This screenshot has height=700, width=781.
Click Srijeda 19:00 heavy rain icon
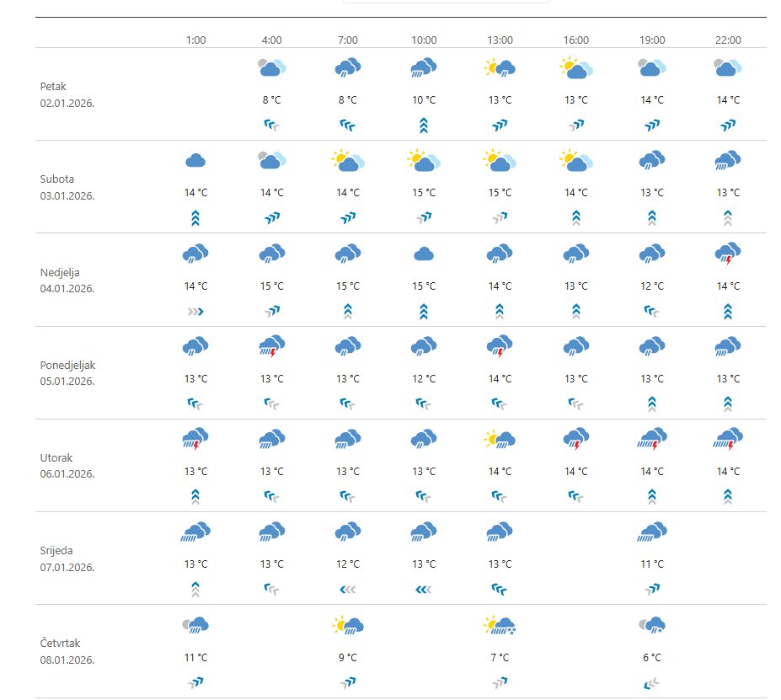(x=651, y=532)
